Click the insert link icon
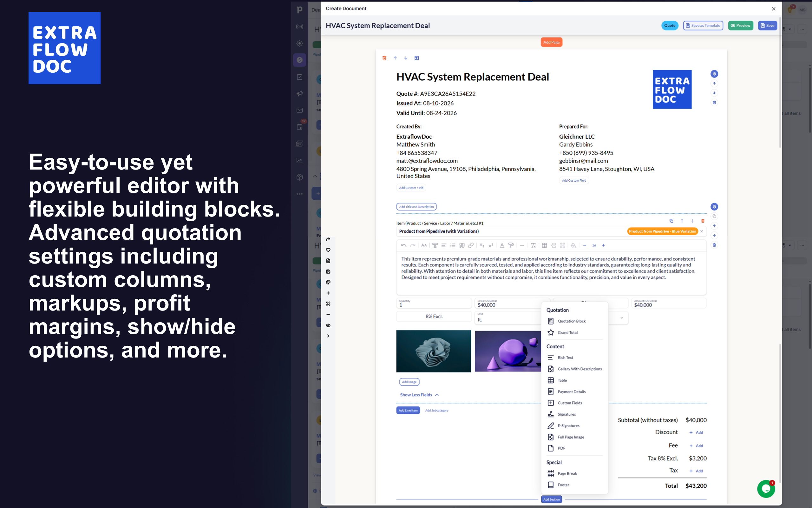Screen dimensions: 812x508 point(471,245)
